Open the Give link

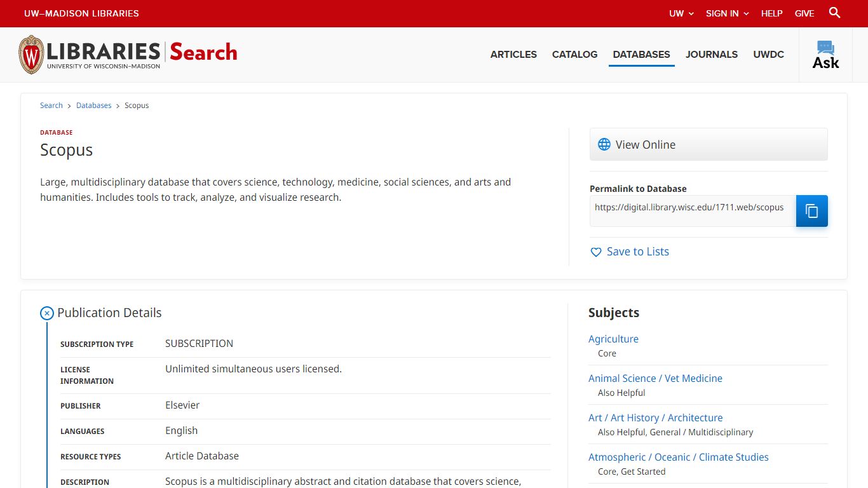[x=804, y=13]
